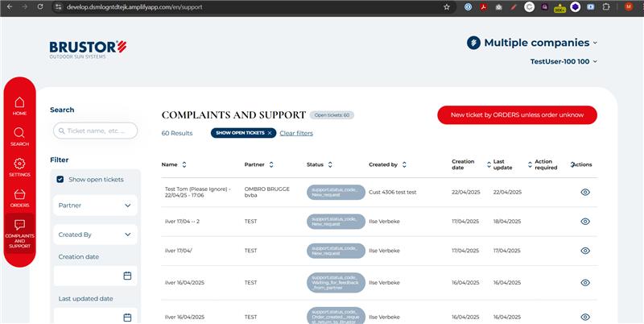Uncheck the Show open tickets checkbox
Screen dimensions: 644x324
60,179
